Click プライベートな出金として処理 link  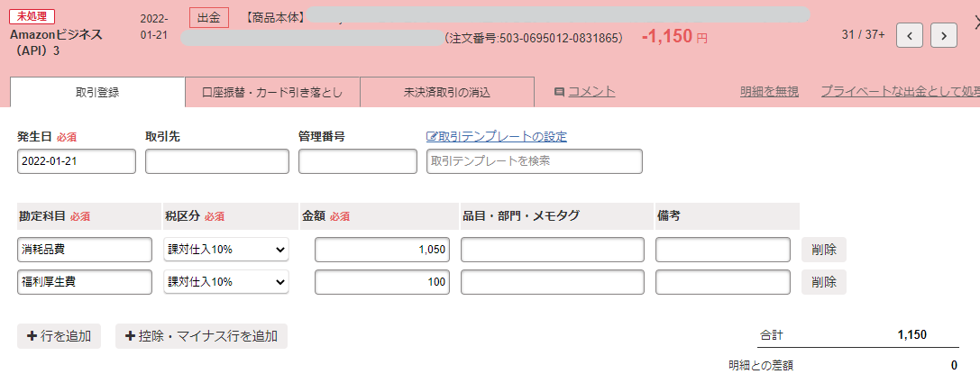(899, 91)
